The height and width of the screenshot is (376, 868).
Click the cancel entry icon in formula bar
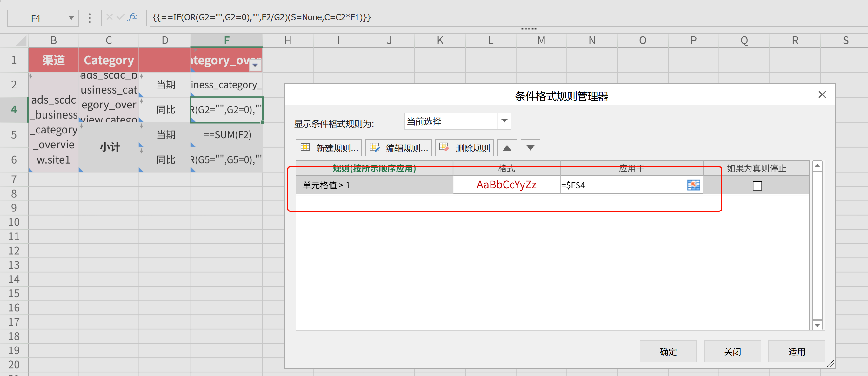coord(110,17)
